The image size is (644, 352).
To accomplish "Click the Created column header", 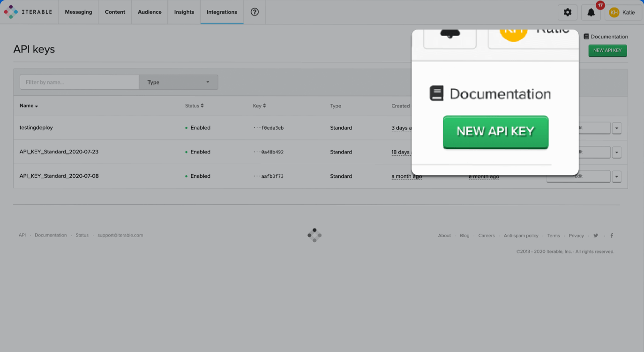I will coord(401,106).
